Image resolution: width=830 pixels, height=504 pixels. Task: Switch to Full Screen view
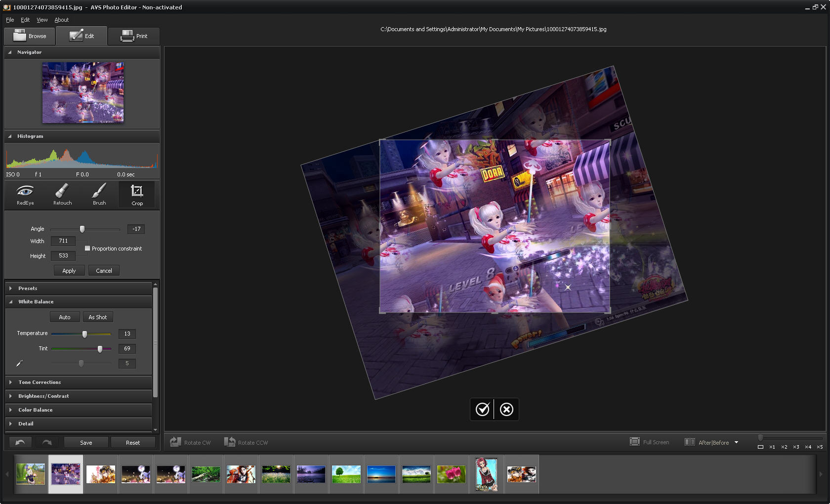coord(649,442)
